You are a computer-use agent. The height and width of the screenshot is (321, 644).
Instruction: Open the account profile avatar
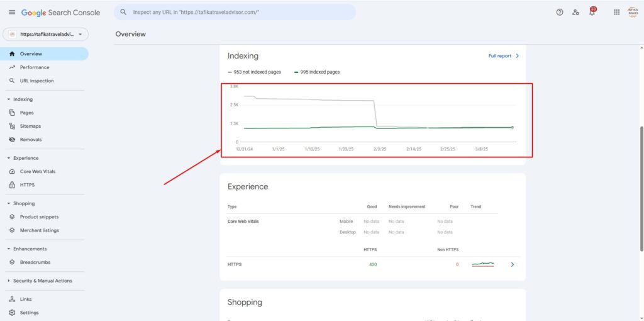point(633,12)
